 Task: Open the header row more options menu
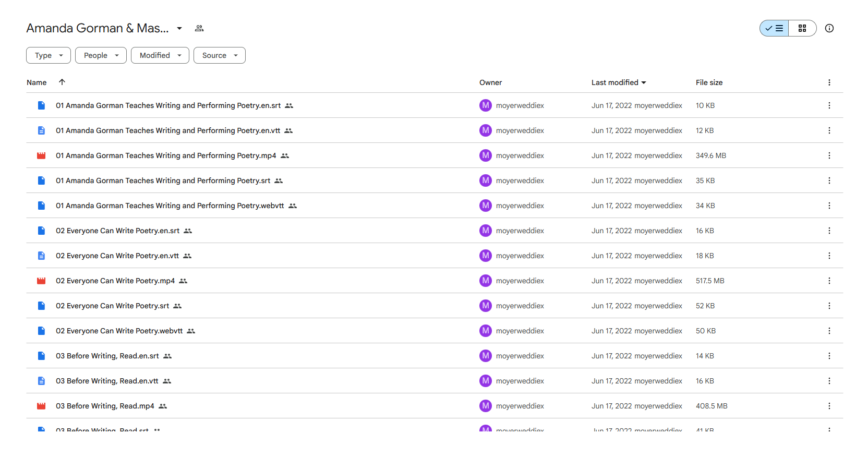[829, 82]
